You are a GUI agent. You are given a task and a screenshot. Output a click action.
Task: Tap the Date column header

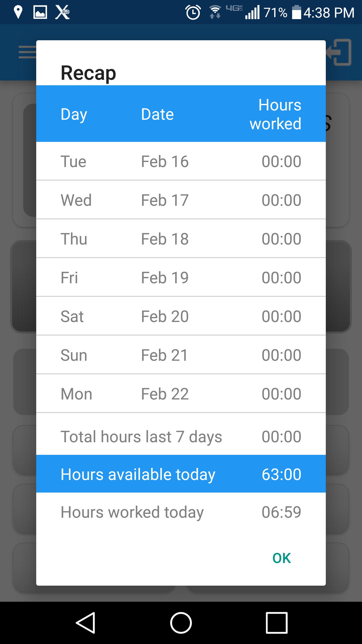coord(157,114)
